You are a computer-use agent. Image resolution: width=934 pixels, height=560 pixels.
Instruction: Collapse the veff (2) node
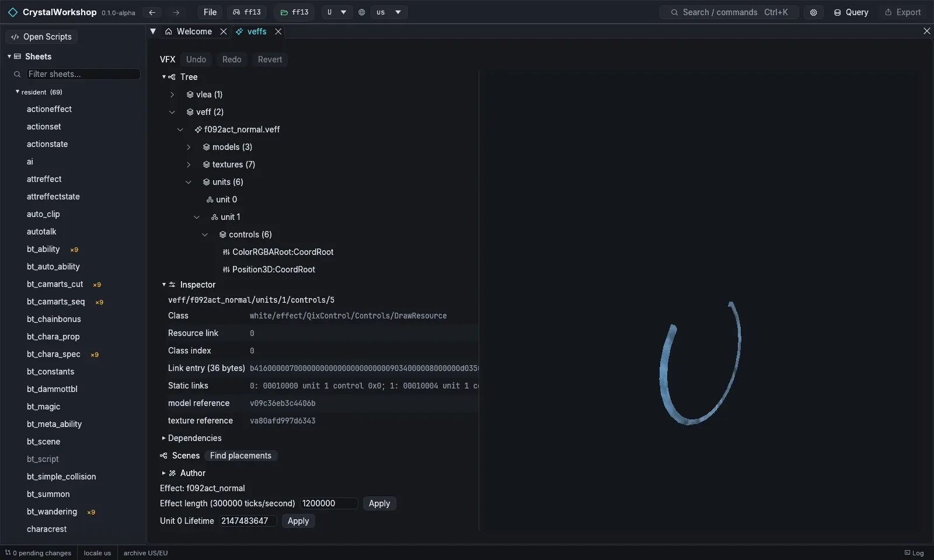(172, 112)
